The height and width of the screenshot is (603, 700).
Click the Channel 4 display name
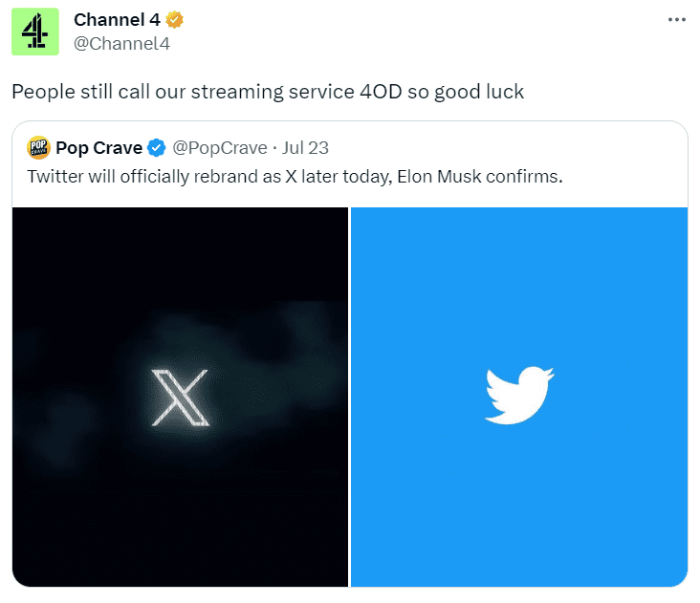coord(117,20)
